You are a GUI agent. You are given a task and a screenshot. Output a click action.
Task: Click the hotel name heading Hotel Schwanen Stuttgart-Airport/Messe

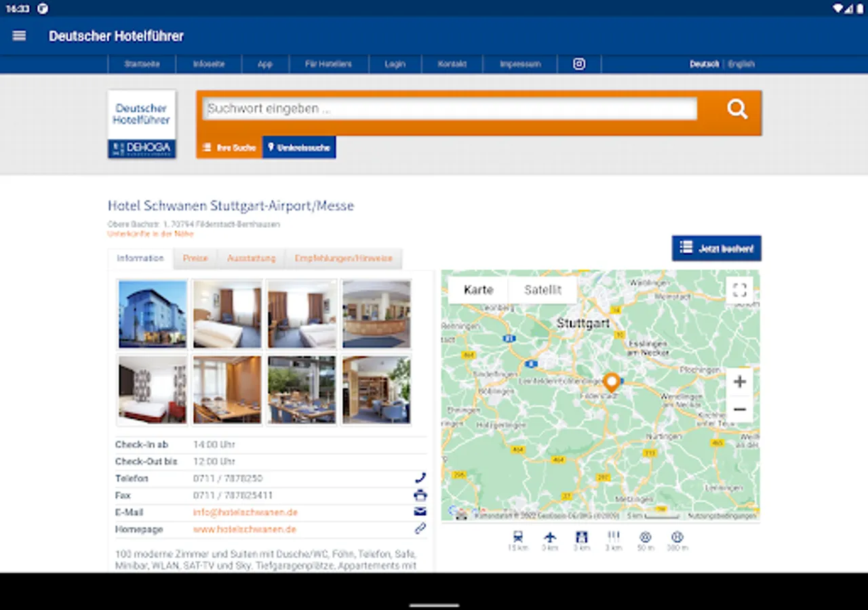tap(231, 205)
